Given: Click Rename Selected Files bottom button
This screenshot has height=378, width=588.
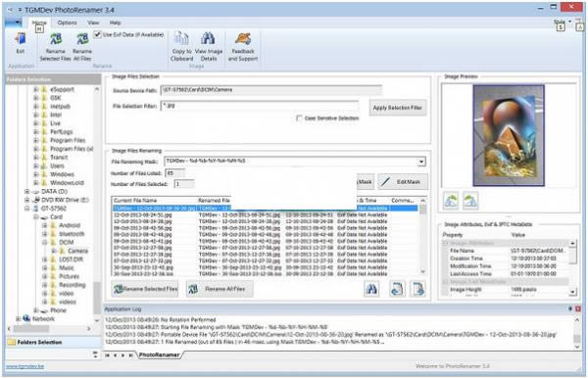Looking at the screenshot, I should pos(145,289).
